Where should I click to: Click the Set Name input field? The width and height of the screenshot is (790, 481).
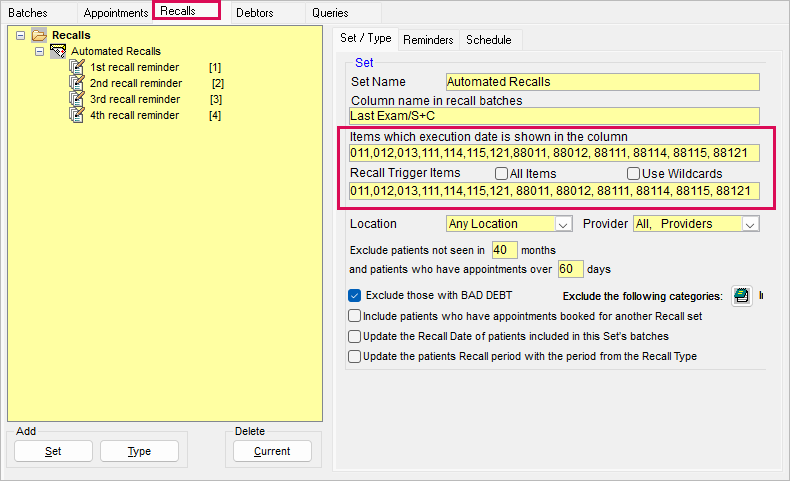(x=603, y=82)
